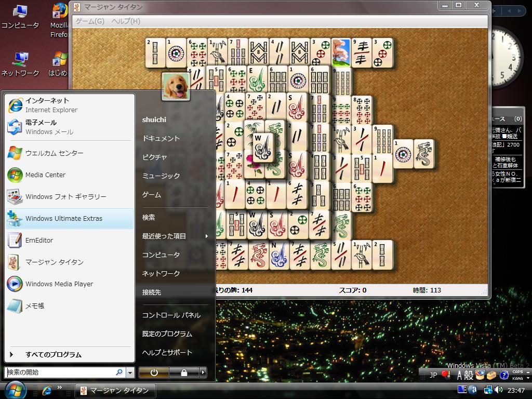Open Notepad (メモ帳) from the Start menu
Image resolution: width=532 pixels, height=399 pixels.
[70, 305]
